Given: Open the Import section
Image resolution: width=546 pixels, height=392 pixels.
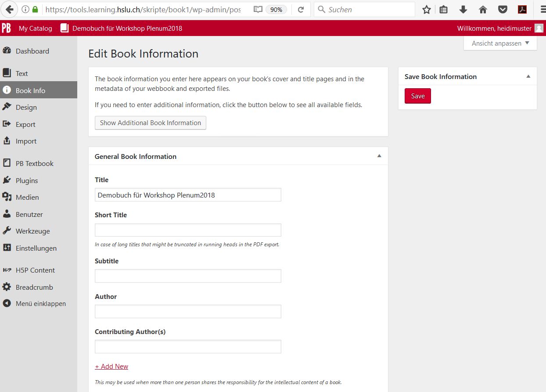Looking at the screenshot, I should click(26, 141).
